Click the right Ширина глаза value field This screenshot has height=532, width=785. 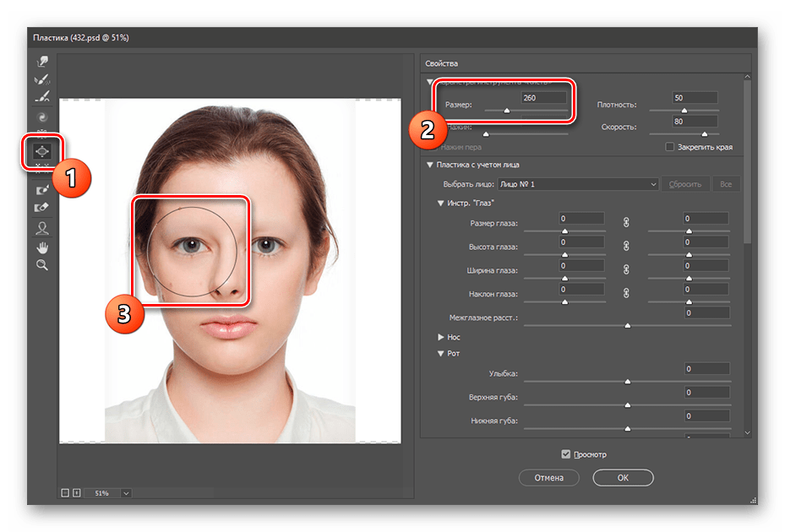pos(706,265)
